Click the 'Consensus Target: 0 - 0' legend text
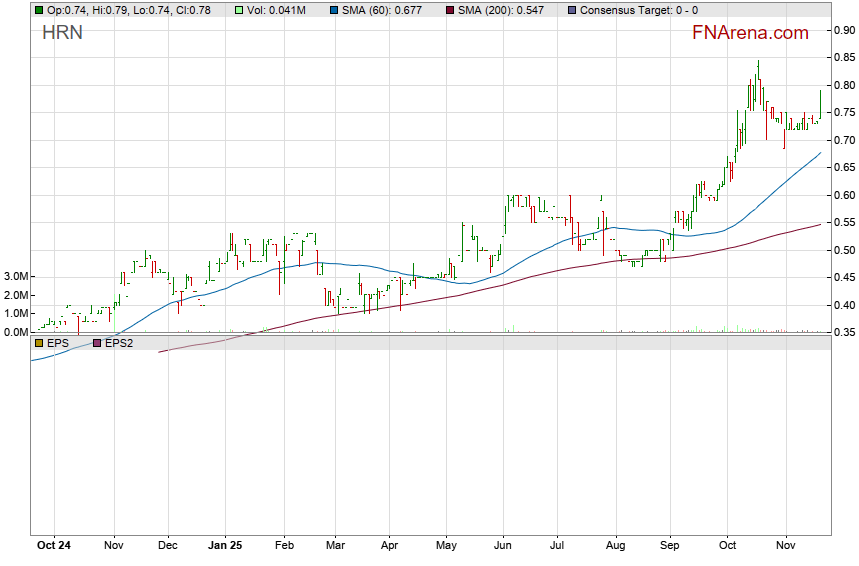The height and width of the screenshot is (566, 859). 639,10
